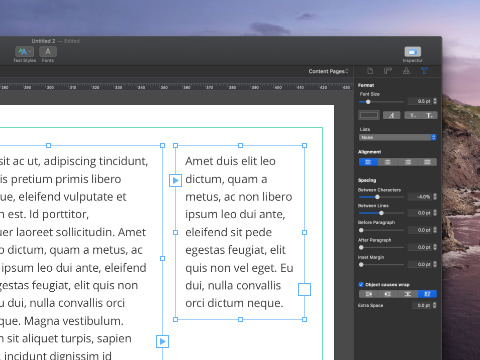Open the Fonts panel from toolbar
Screen dimensions: 480x360
[x=48, y=52]
